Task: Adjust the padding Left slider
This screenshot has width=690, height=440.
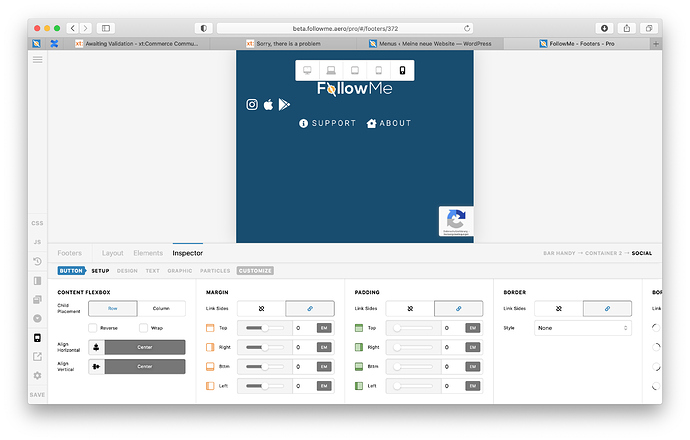Action: point(413,386)
